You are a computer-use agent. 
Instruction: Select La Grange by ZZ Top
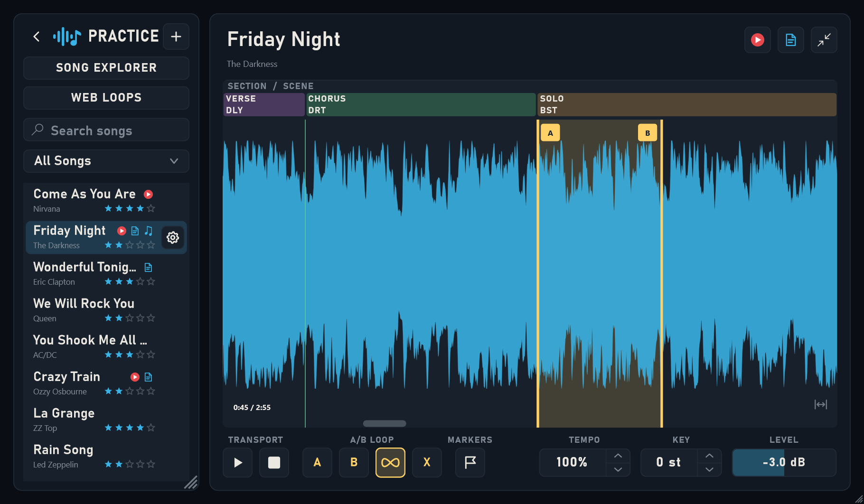pos(106,420)
